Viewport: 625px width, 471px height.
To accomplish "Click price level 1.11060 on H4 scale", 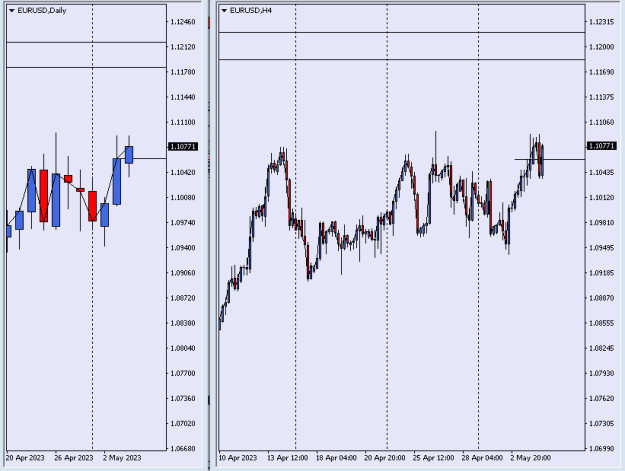I will point(601,122).
